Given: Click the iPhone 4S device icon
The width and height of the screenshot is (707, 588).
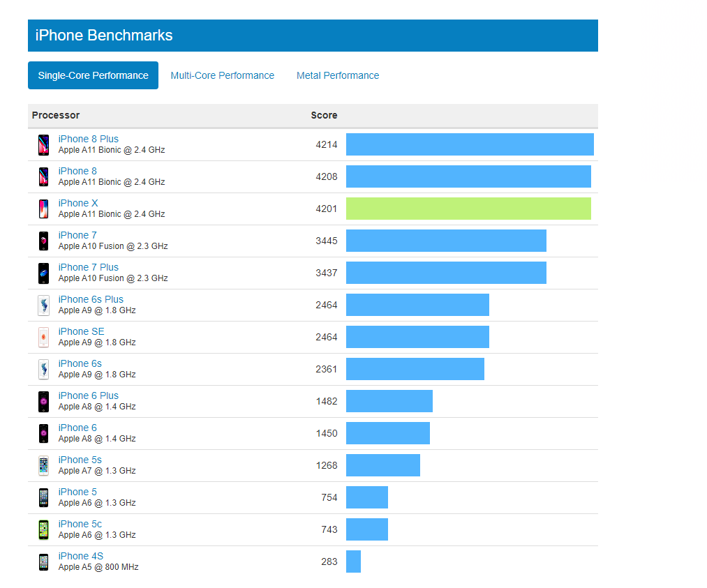Looking at the screenshot, I should [x=44, y=561].
